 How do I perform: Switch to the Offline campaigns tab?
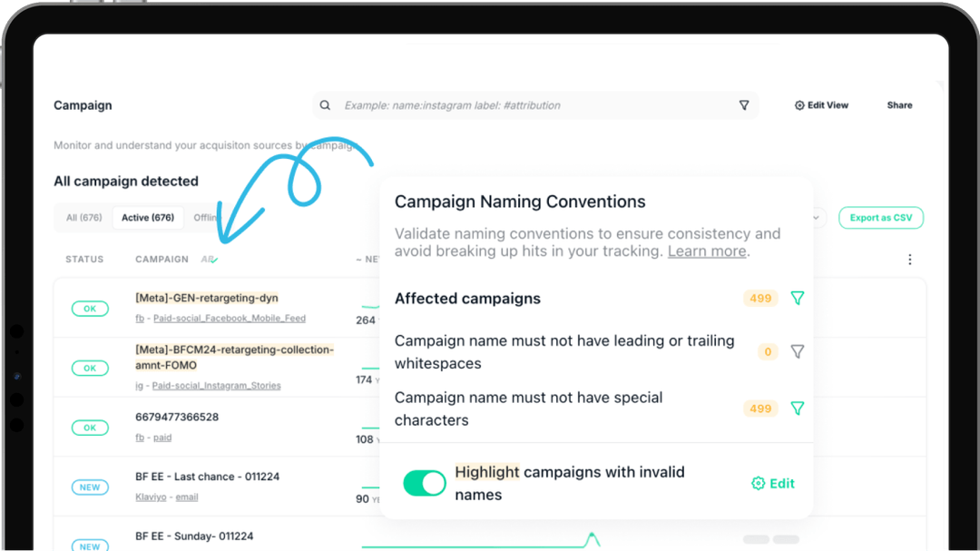209,217
